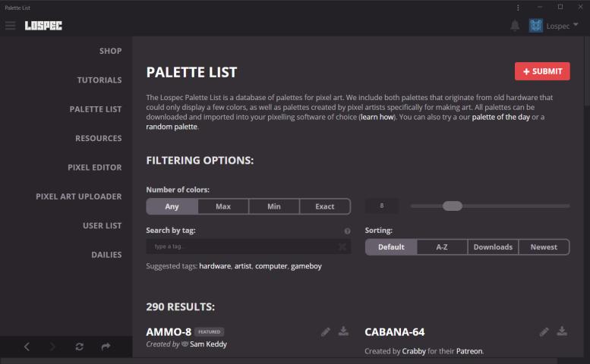Download the AMMO-8 palette
590x364 pixels.
click(343, 331)
